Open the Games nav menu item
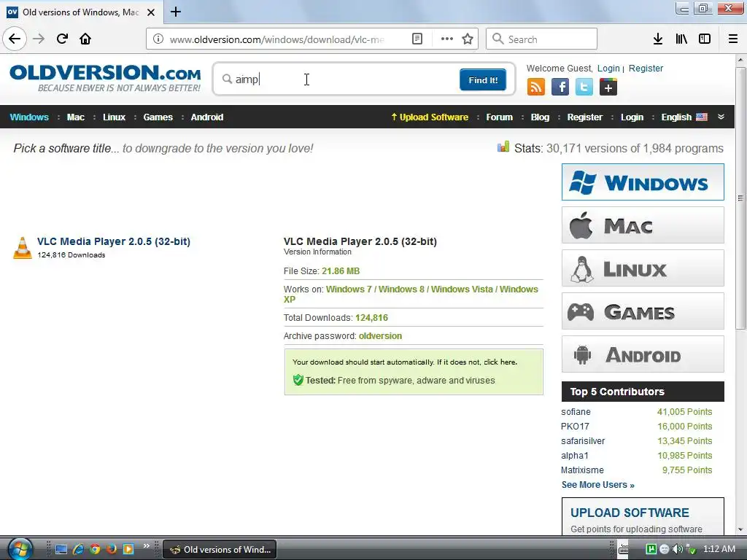Image resolution: width=747 pixels, height=560 pixels. click(x=158, y=117)
